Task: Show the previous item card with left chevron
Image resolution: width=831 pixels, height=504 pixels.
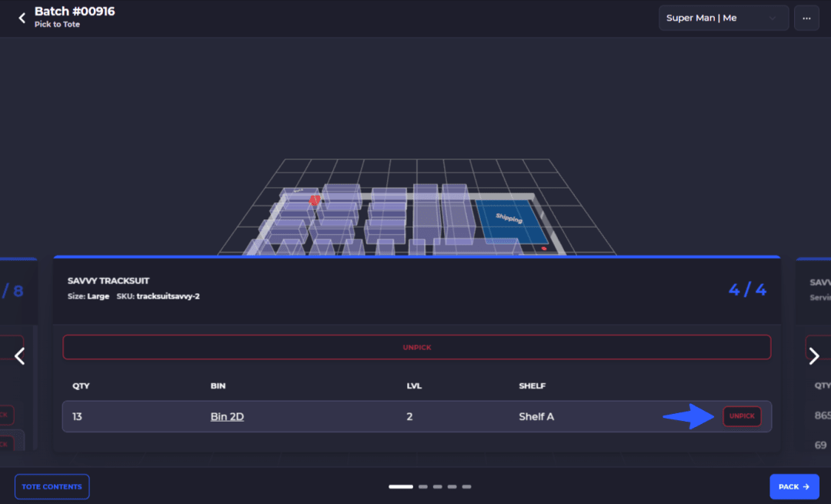Action: tap(19, 356)
